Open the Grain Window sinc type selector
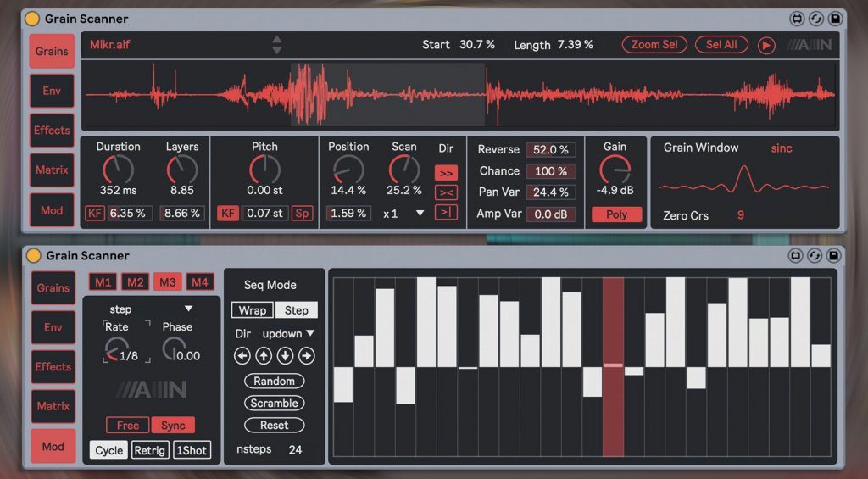 (781, 148)
